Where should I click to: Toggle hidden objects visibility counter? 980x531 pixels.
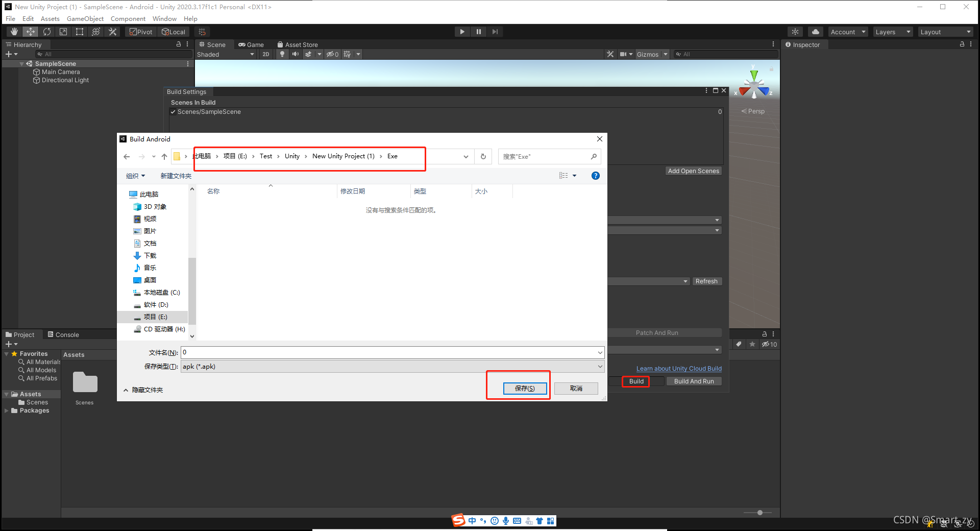point(333,54)
